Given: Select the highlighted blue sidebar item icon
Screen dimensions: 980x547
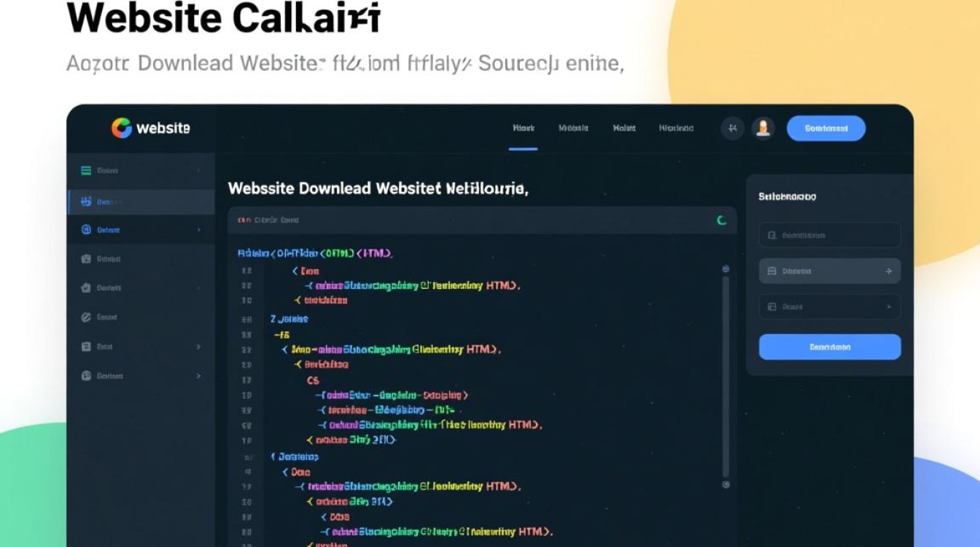Looking at the screenshot, I should click(86, 201).
